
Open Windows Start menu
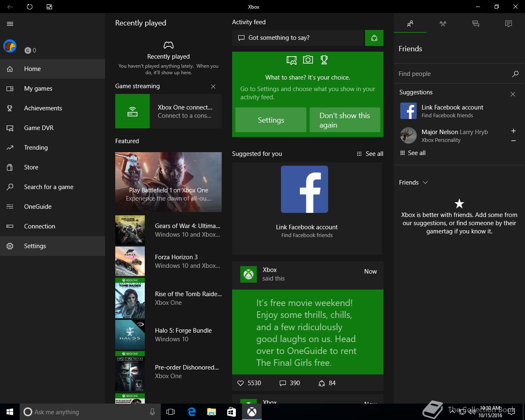[10, 412]
